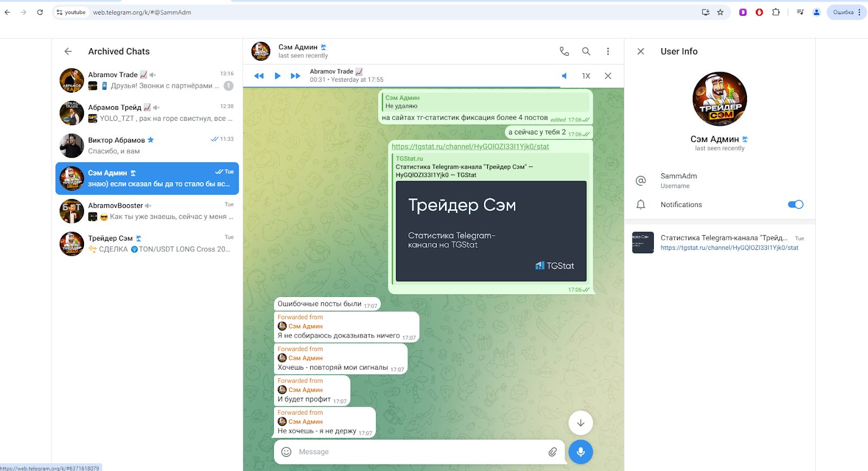This screenshot has height=471, width=868.
Task: Click shared link thumbnail in User Info
Action: click(643, 243)
